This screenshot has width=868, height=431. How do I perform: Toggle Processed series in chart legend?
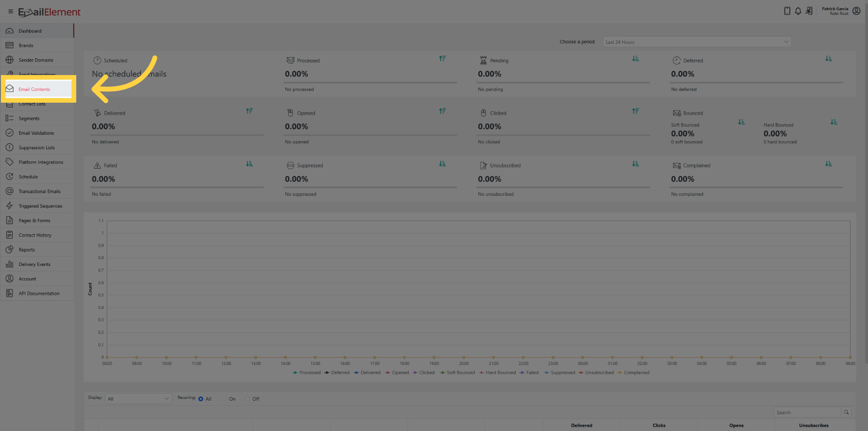[x=307, y=373]
